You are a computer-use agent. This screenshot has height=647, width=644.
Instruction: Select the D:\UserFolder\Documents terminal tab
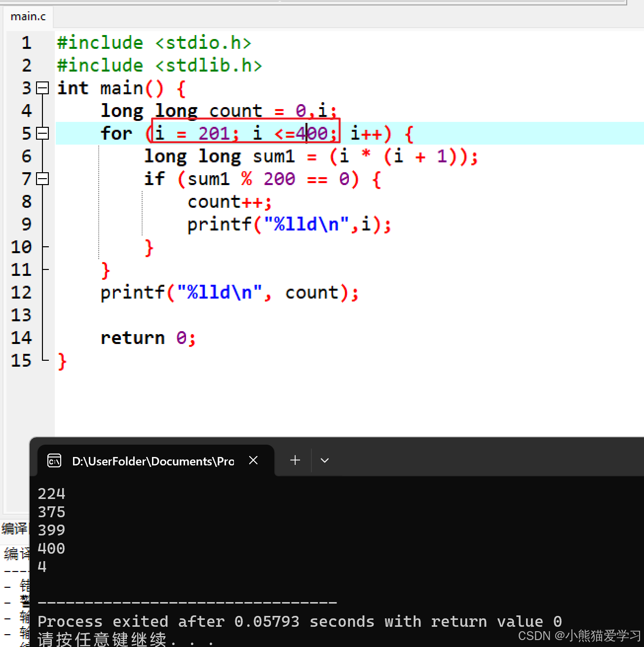click(156, 461)
